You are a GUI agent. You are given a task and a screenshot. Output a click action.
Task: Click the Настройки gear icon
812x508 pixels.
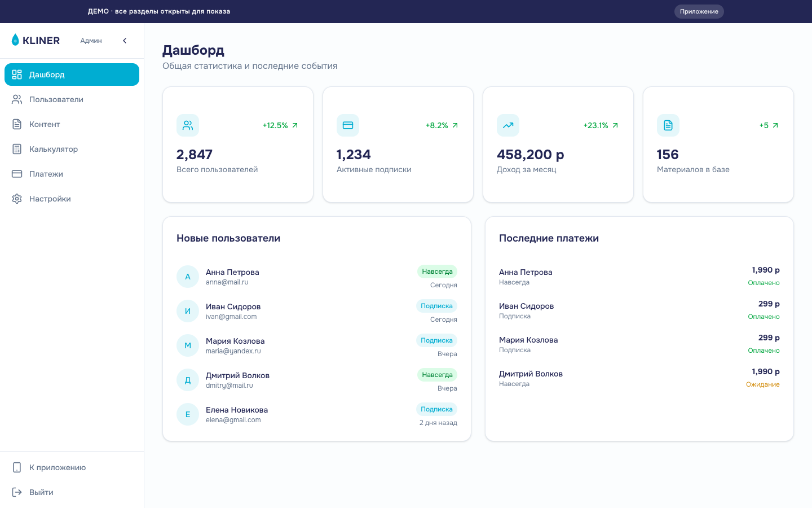point(17,199)
